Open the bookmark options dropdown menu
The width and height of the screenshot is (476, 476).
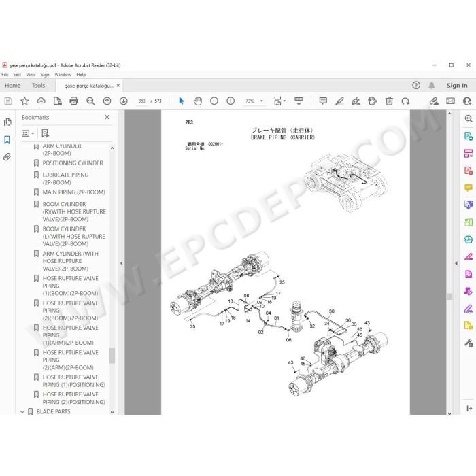(28, 133)
